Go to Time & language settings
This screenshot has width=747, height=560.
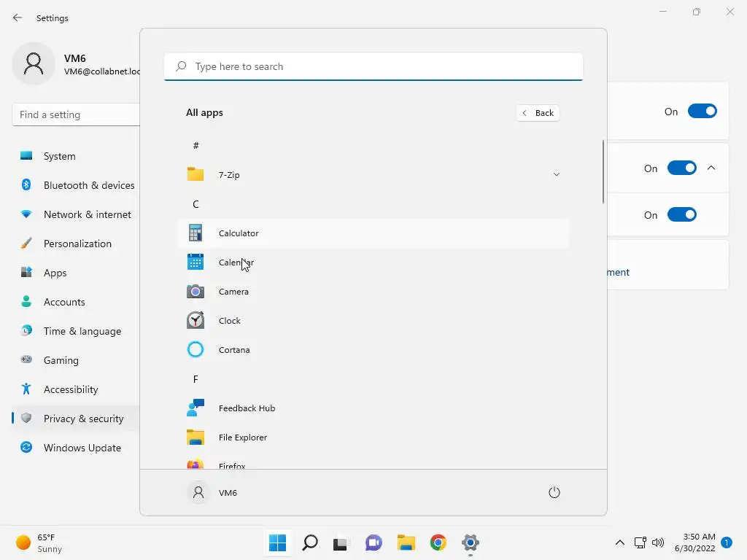point(76,331)
